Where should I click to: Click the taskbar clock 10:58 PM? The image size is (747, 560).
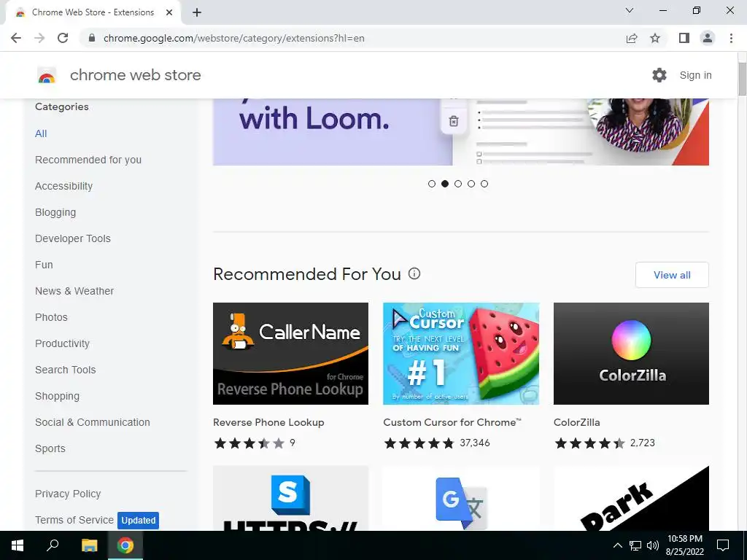684,545
